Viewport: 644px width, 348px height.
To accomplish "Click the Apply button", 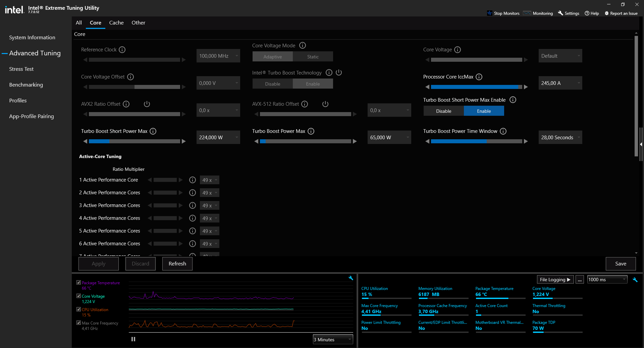I will (99, 264).
